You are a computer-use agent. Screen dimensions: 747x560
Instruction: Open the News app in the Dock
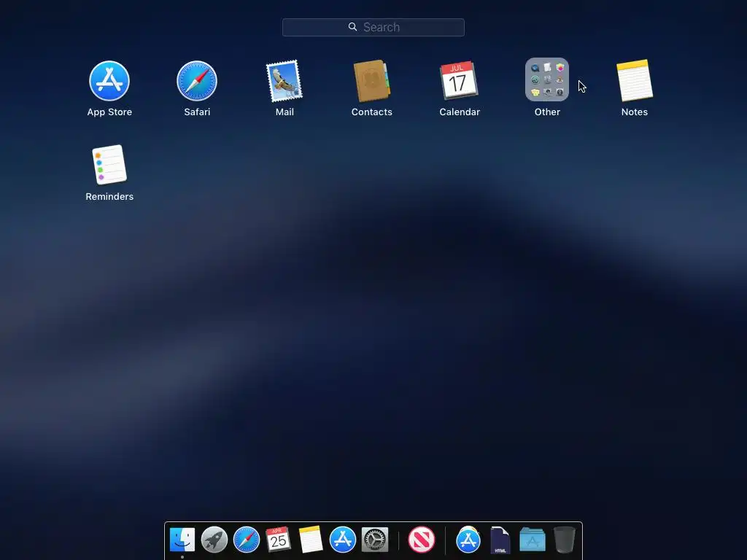(x=422, y=540)
